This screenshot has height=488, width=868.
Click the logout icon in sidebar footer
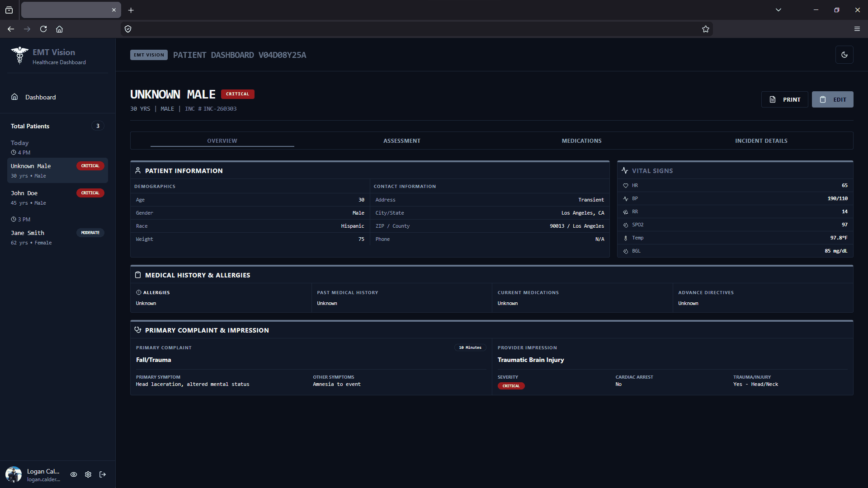coord(103,474)
